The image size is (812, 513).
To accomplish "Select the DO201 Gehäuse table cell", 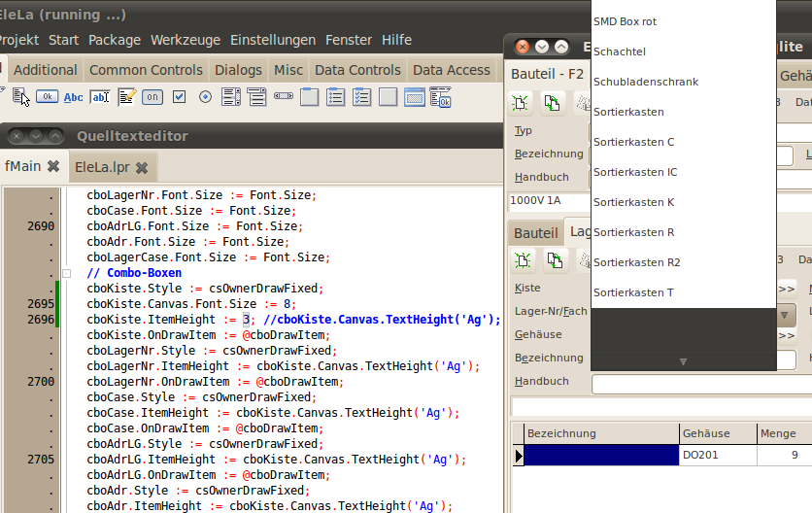I will click(717, 455).
